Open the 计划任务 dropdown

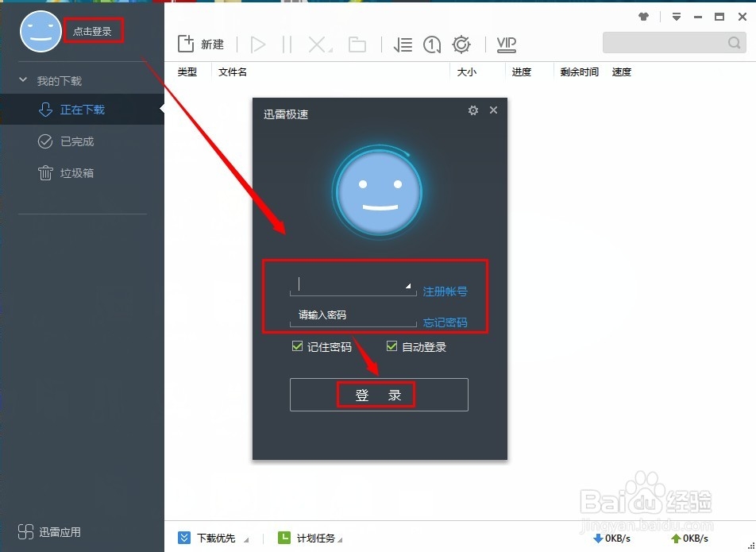point(310,538)
